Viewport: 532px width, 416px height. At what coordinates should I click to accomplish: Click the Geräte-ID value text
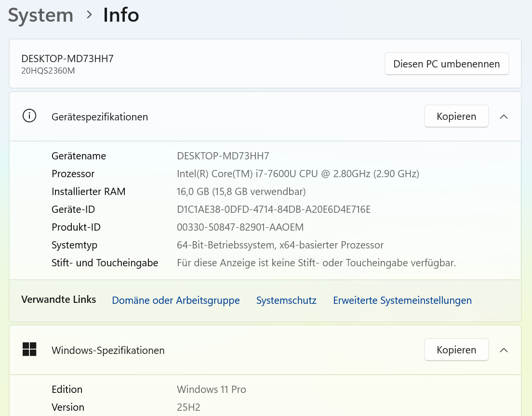(273, 209)
